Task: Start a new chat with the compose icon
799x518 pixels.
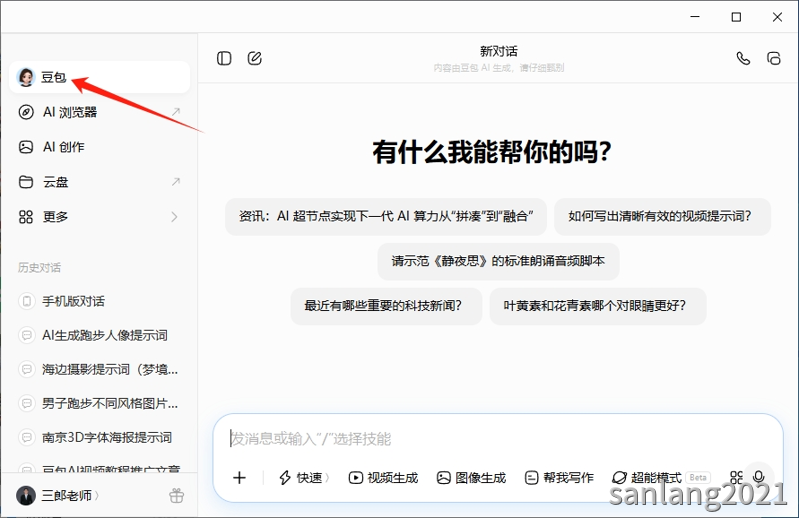Action: [254, 59]
